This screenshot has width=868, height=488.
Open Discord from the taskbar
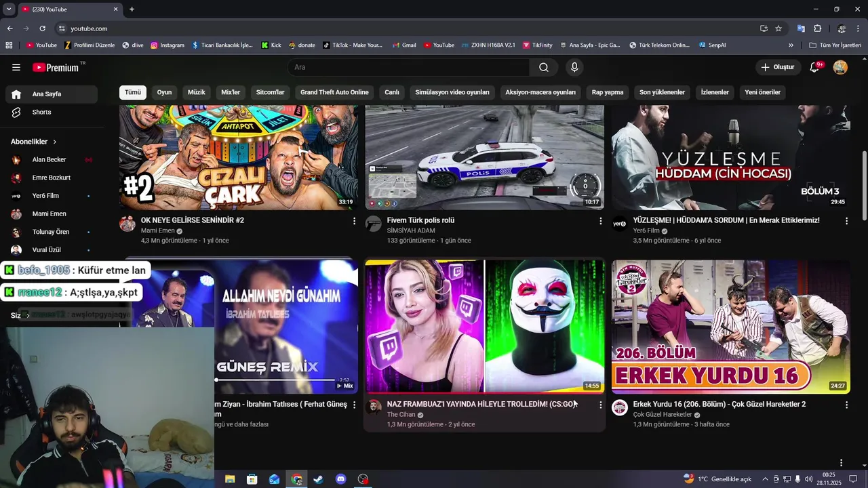(341, 479)
